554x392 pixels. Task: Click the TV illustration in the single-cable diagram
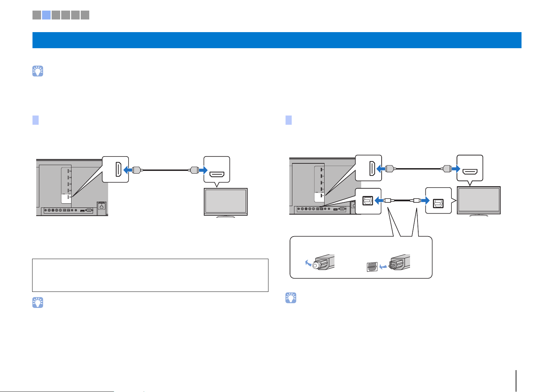(226, 203)
